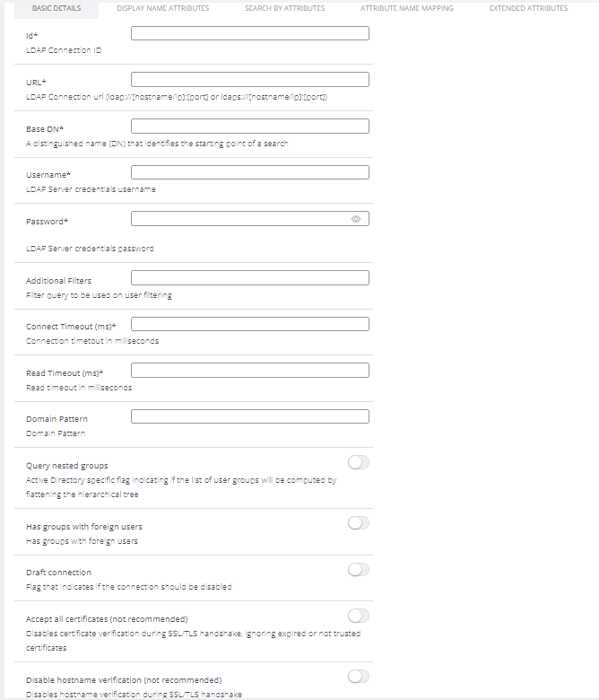Click the Id input field
The image size is (599, 700).
pyautogui.click(x=249, y=33)
